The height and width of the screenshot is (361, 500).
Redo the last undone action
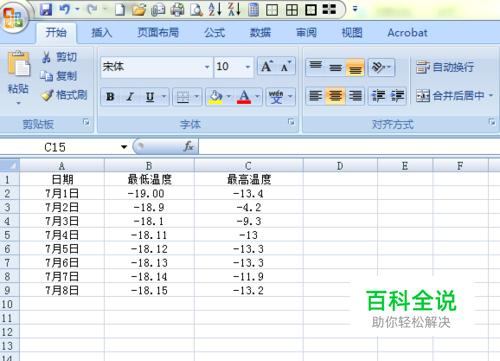point(92,9)
